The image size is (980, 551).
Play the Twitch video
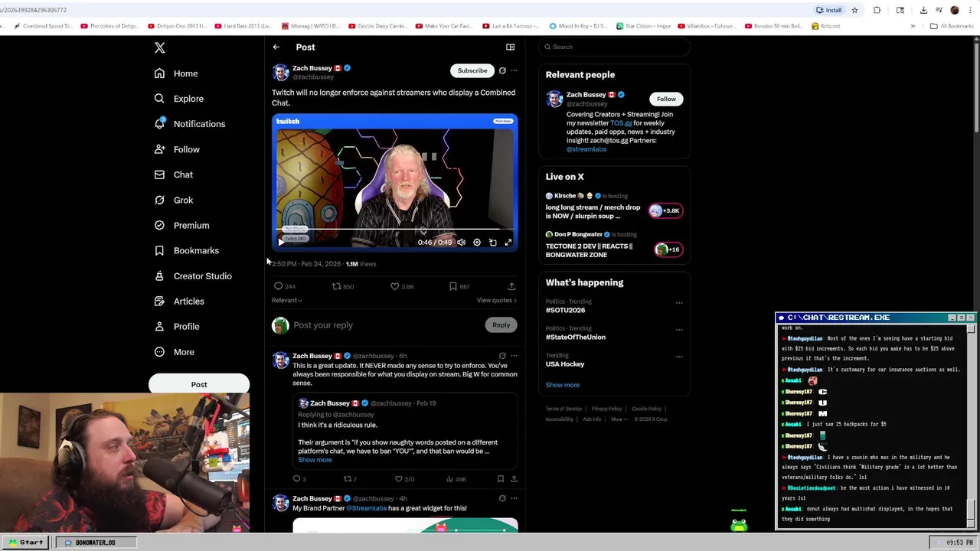pos(281,243)
